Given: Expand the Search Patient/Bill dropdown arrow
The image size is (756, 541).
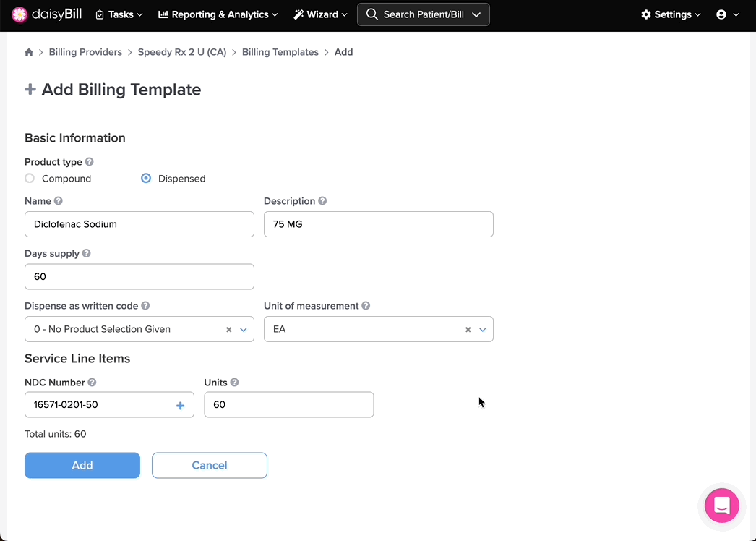Looking at the screenshot, I should (x=476, y=14).
